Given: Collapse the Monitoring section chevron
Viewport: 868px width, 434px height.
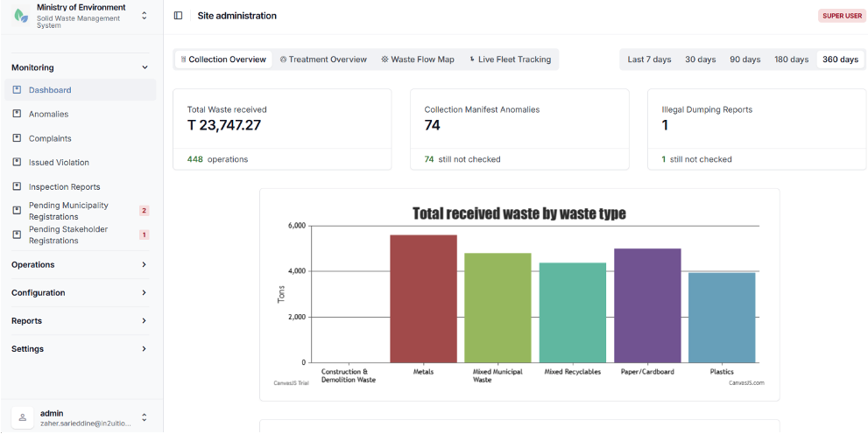Looking at the screenshot, I should click(x=145, y=67).
